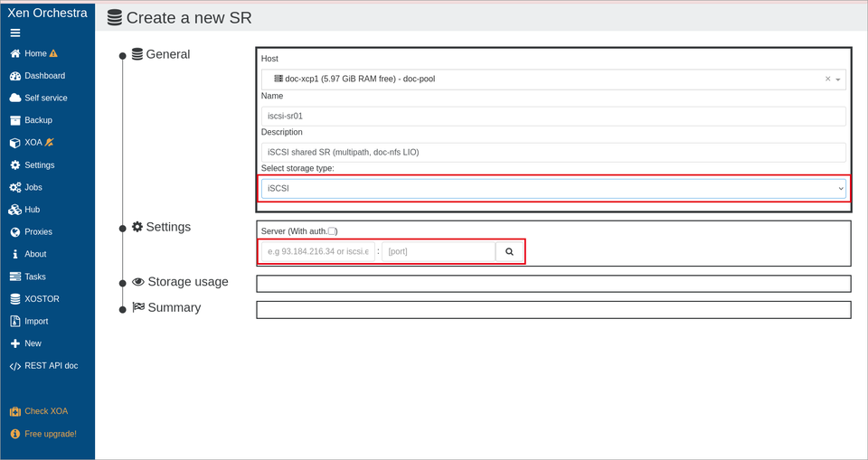The width and height of the screenshot is (868, 460).
Task: Open the Host selector dropdown arrow
Action: pos(838,80)
